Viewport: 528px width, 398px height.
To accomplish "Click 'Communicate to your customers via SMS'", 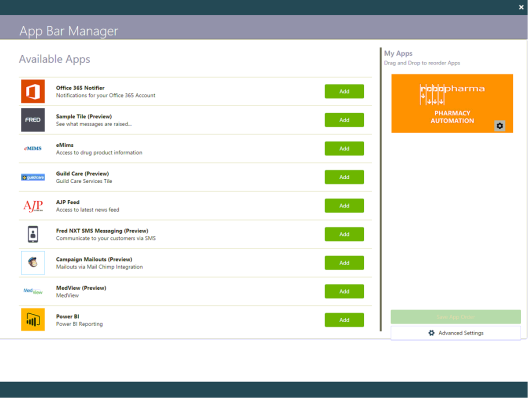I will coord(106,238).
